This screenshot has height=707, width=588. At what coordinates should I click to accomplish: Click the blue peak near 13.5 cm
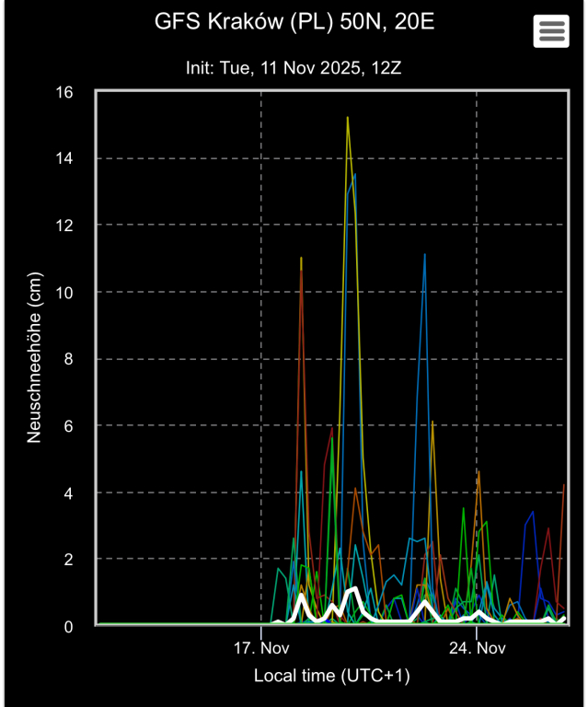tap(354, 175)
